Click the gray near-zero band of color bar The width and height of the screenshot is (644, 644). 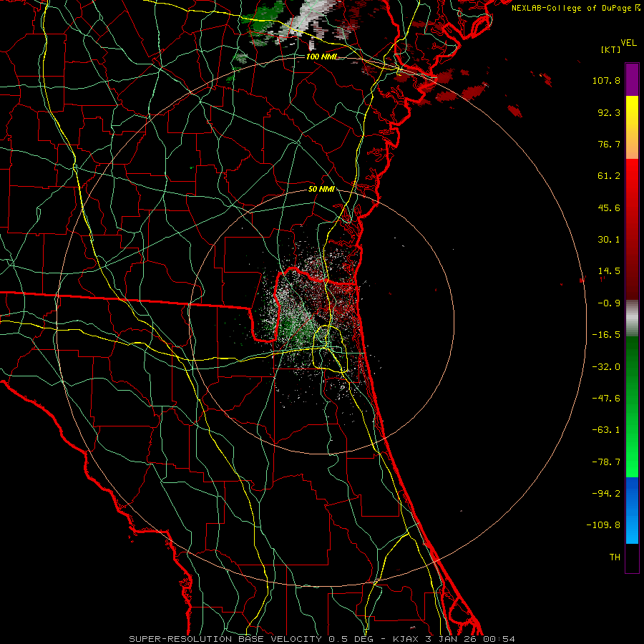(x=632, y=318)
